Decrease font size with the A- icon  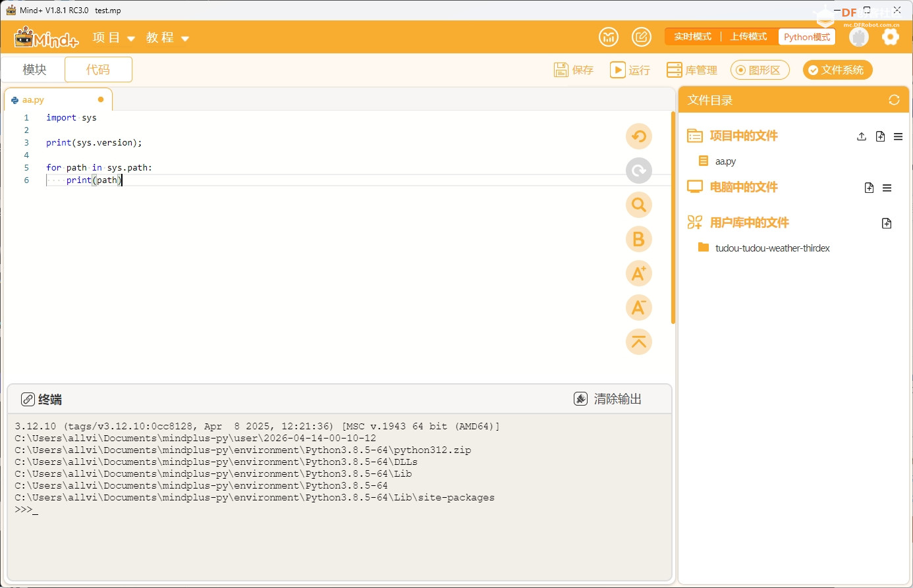point(638,307)
